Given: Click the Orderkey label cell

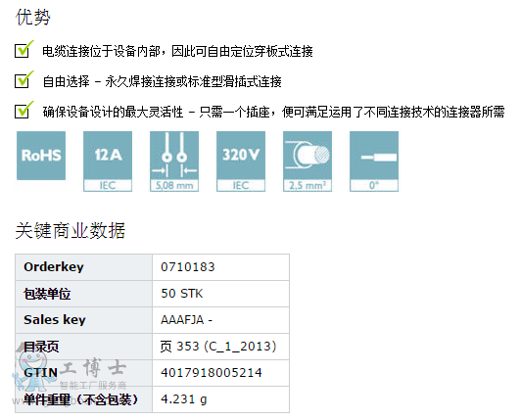Looking at the screenshot, I should [84, 267].
